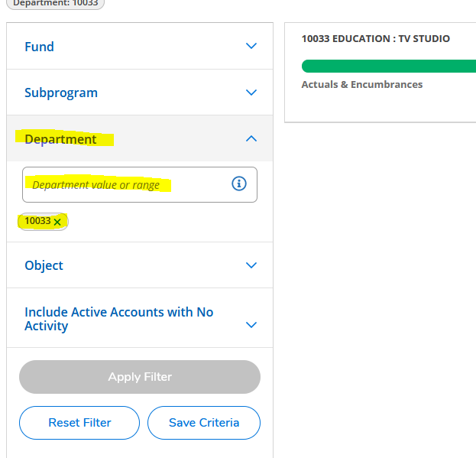This screenshot has height=458, width=476.
Task: Click the green Actuals progress bar
Action: [388, 66]
